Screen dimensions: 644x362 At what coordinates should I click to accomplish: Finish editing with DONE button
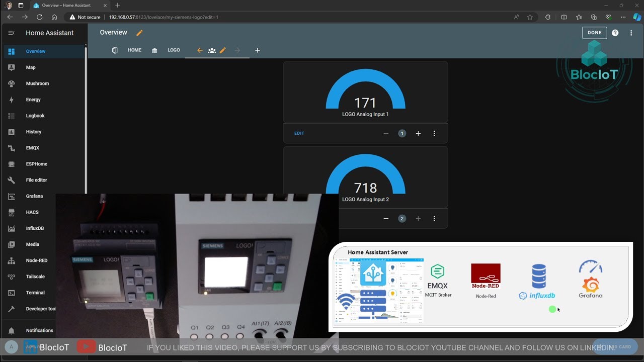point(594,33)
